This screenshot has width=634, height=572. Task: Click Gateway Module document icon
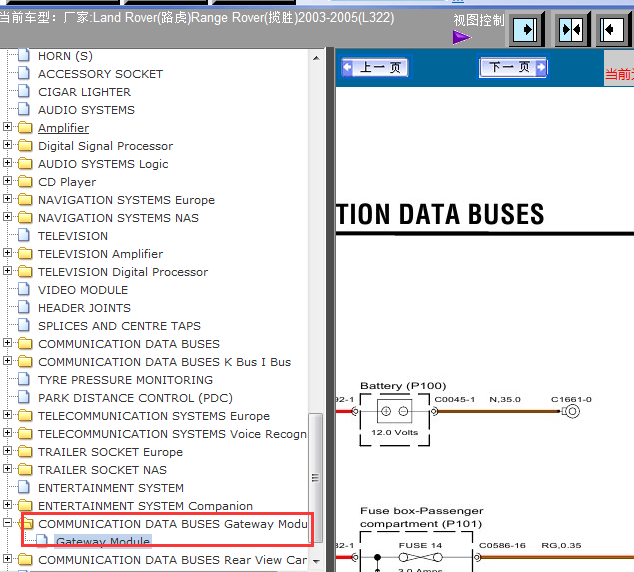point(42,541)
